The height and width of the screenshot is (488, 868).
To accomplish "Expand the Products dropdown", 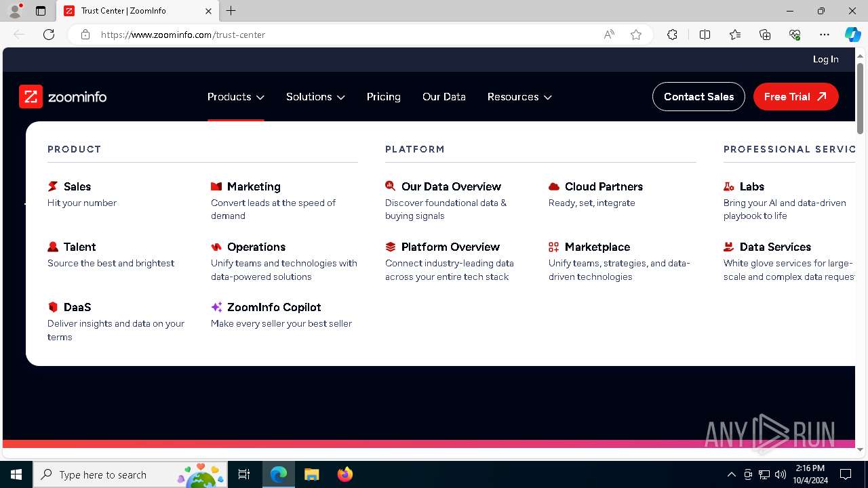I will [x=236, y=97].
